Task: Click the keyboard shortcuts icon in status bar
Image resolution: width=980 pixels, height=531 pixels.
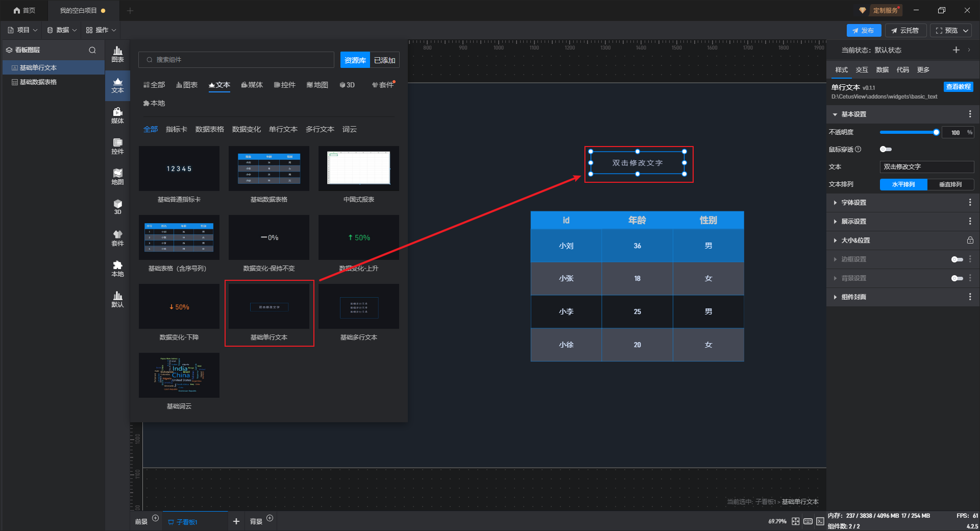Action: tap(808, 521)
